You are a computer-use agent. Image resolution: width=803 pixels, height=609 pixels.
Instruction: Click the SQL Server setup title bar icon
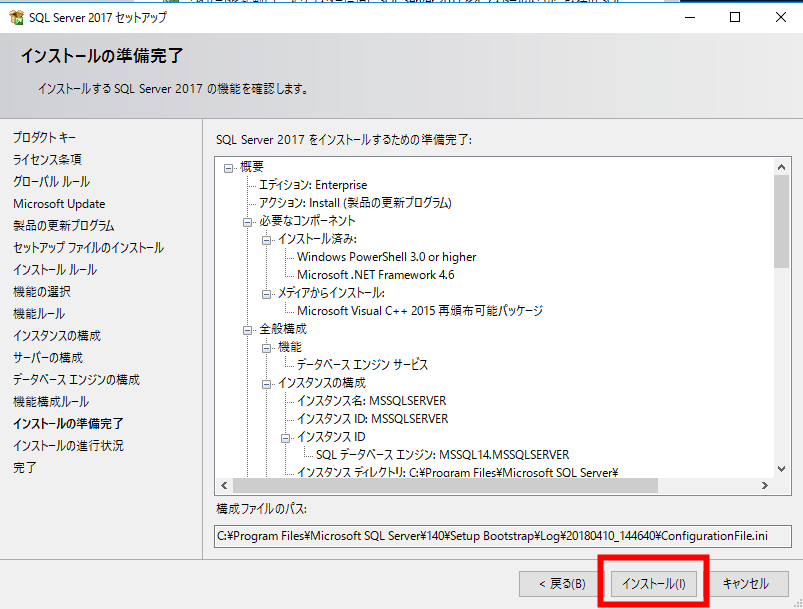tap(14, 17)
